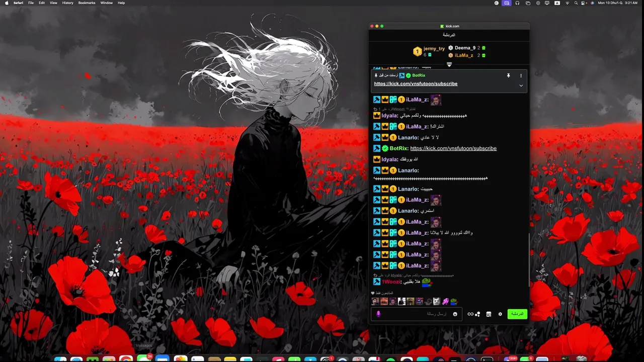Open the Edit menu
This screenshot has width=644, height=362.
point(42,3)
